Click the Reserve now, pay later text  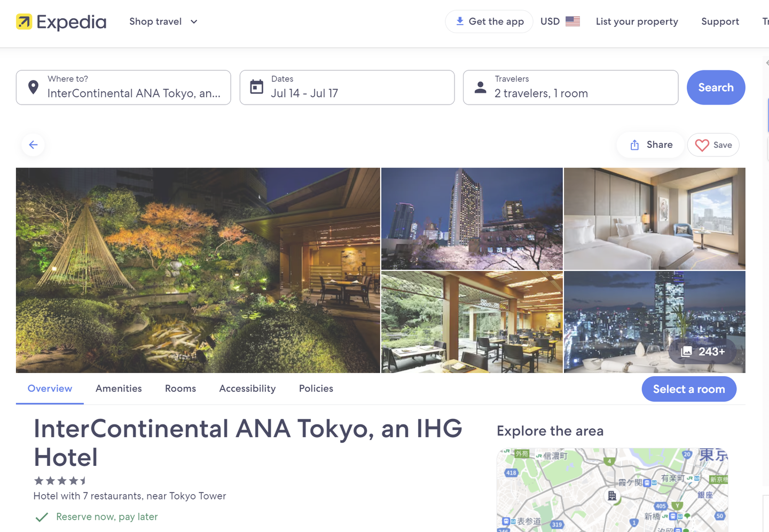click(x=107, y=517)
